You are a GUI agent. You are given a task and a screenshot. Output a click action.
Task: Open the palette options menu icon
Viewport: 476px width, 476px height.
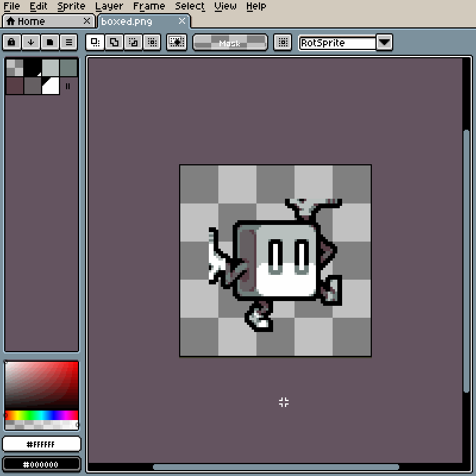click(x=69, y=42)
